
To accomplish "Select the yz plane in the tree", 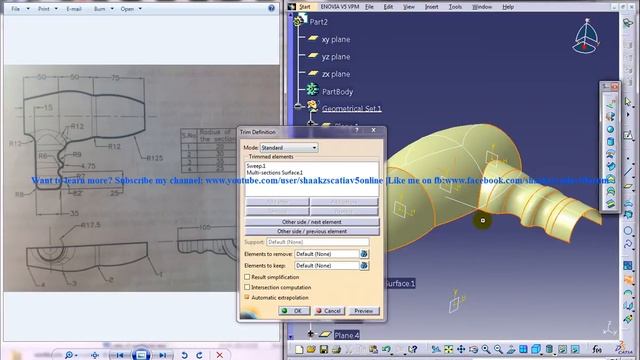I will 336,57.
